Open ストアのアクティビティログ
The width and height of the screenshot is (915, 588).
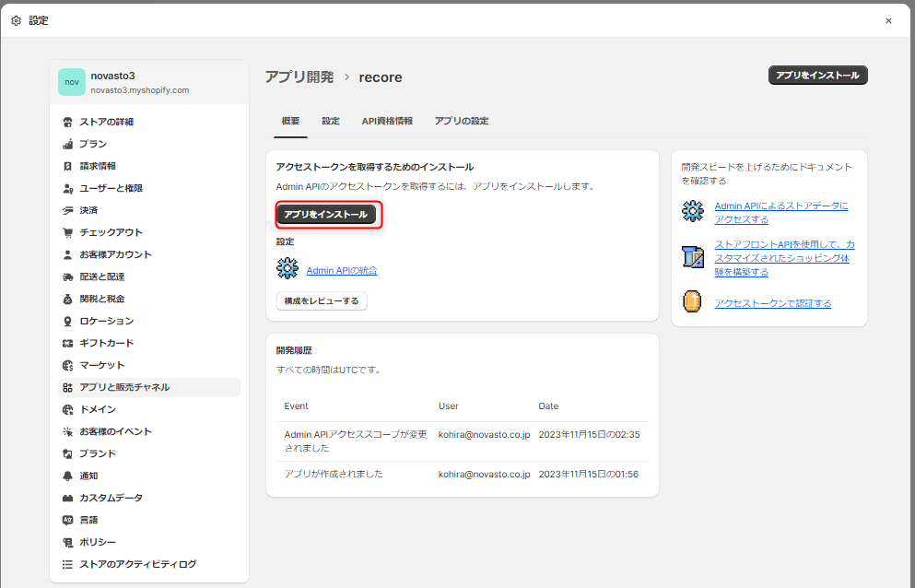pos(149,565)
